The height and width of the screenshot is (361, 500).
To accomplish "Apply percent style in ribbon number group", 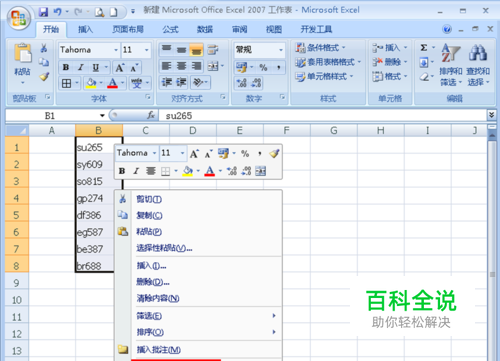I will coord(263,67).
